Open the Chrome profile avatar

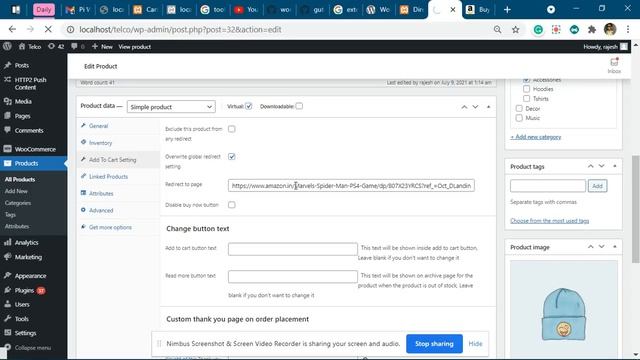[x=610, y=29]
